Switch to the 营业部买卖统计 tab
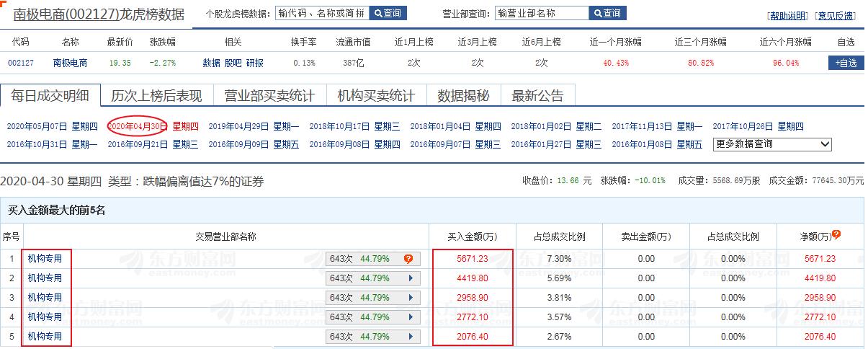This screenshot has width=868, height=349. point(269,96)
